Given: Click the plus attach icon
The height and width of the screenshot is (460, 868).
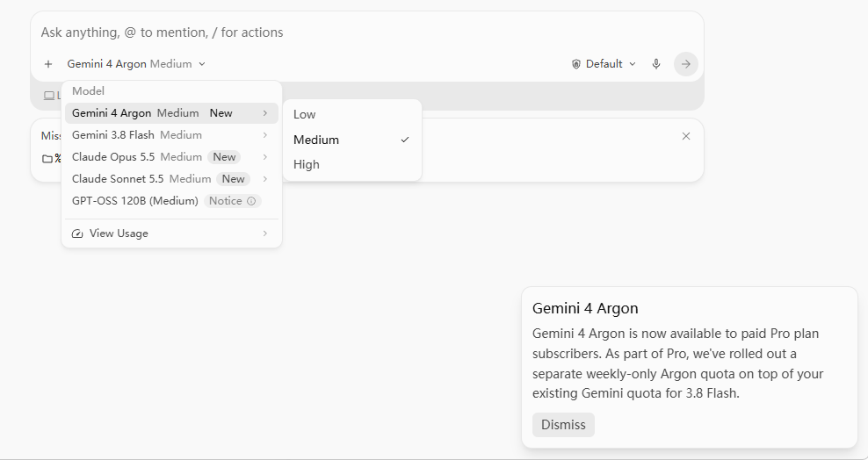Looking at the screenshot, I should pos(48,64).
